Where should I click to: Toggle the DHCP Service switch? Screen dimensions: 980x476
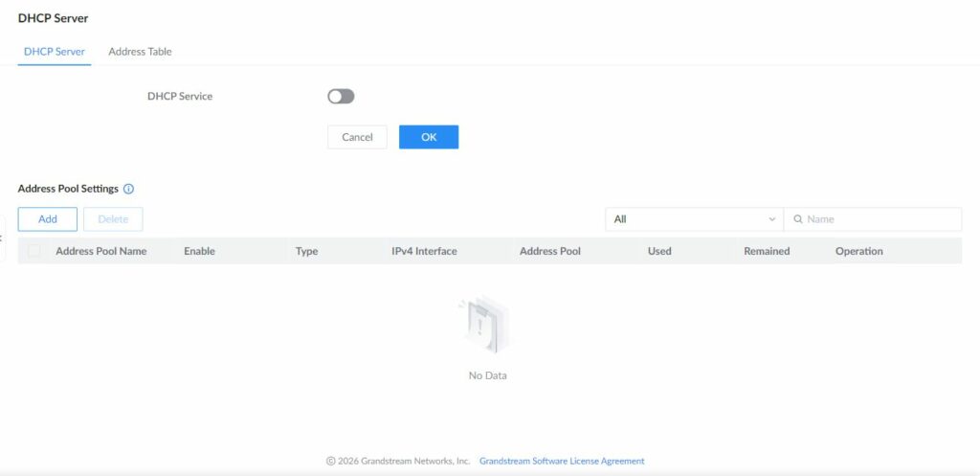click(341, 97)
